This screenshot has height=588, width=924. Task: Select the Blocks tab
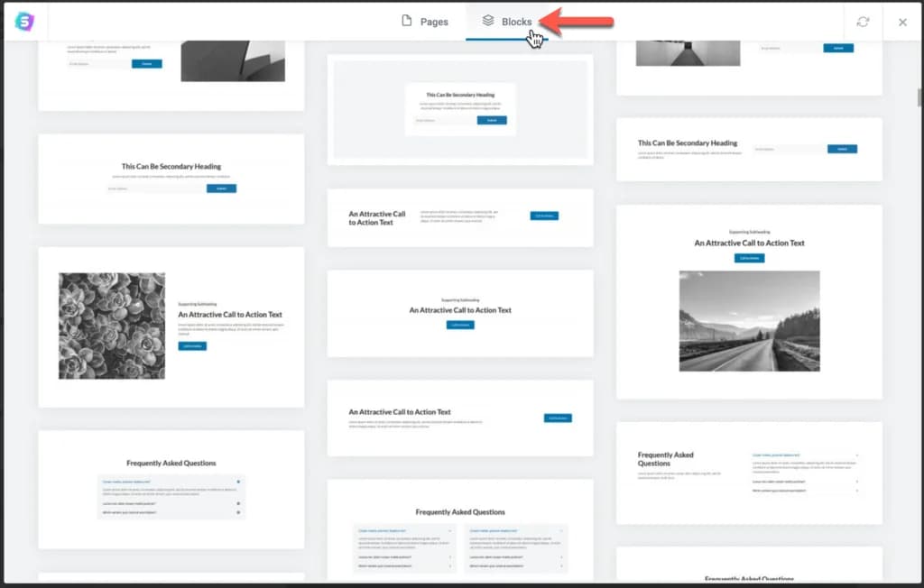click(x=507, y=22)
